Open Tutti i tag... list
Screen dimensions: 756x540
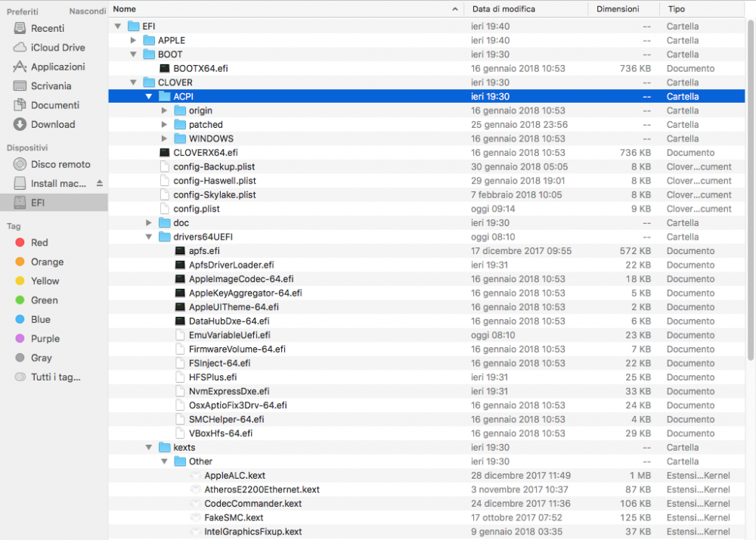(48, 377)
